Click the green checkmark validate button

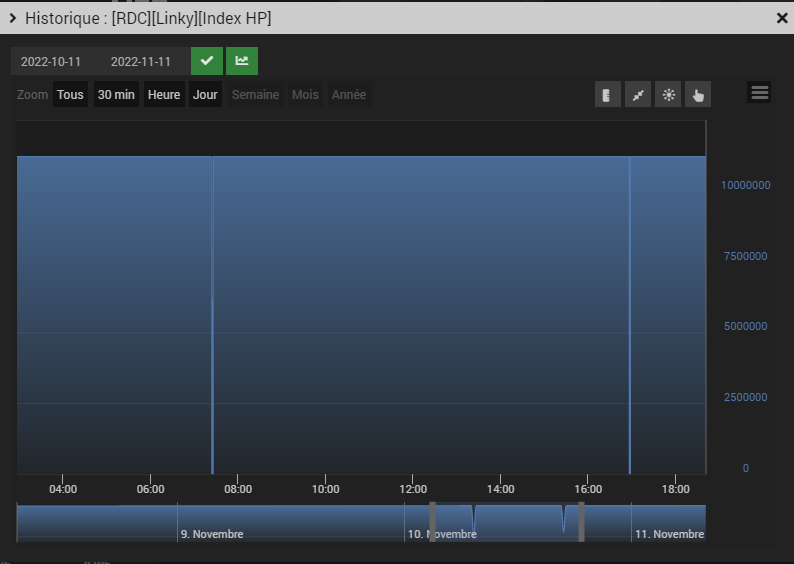click(x=207, y=61)
